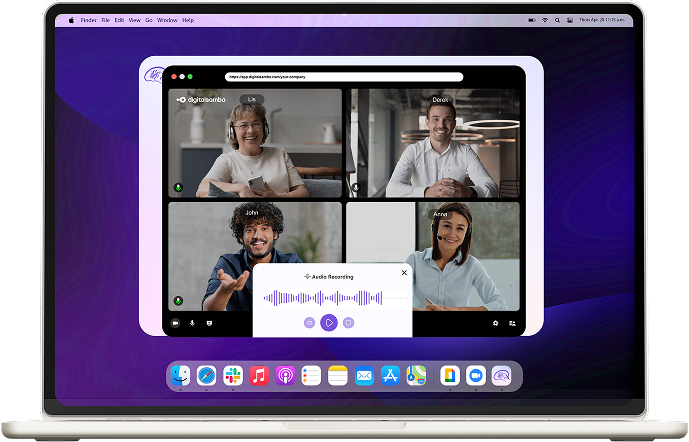The width and height of the screenshot is (689, 442).
Task: Open Notes from the dock
Action: [338, 376]
